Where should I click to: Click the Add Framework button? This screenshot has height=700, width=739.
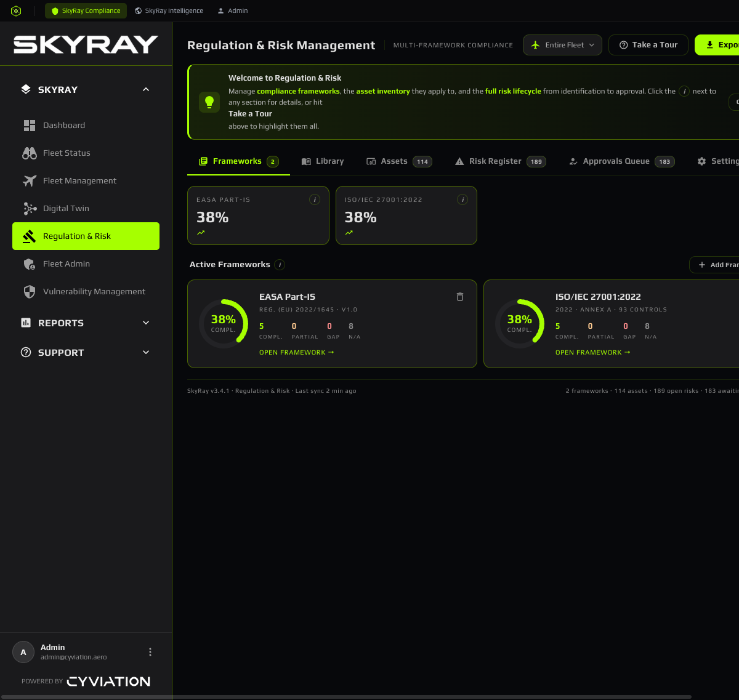(x=714, y=265)
